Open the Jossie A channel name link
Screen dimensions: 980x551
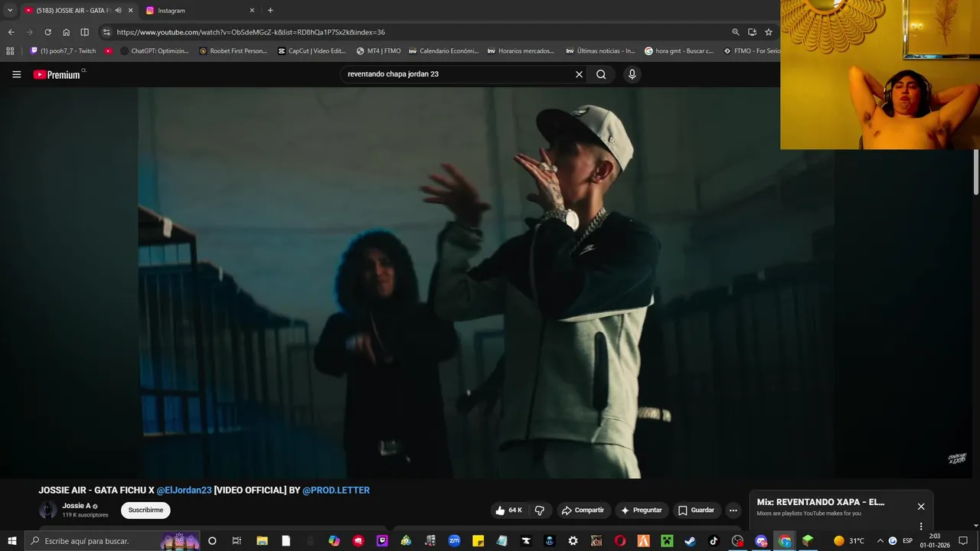pyautogui.click(x=77, y=506)
